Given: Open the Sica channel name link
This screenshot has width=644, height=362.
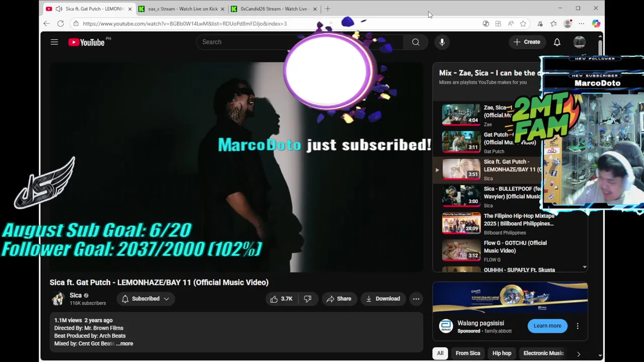Looking at the screenshot, I should pyautogui.click(x=75, y=296).
